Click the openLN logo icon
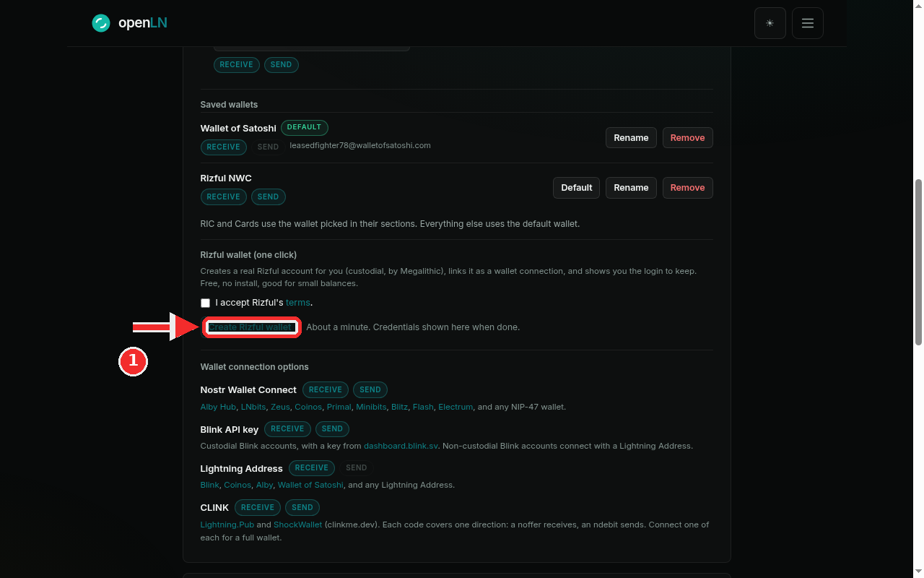924x578 pixels. (x=101, y=23)
